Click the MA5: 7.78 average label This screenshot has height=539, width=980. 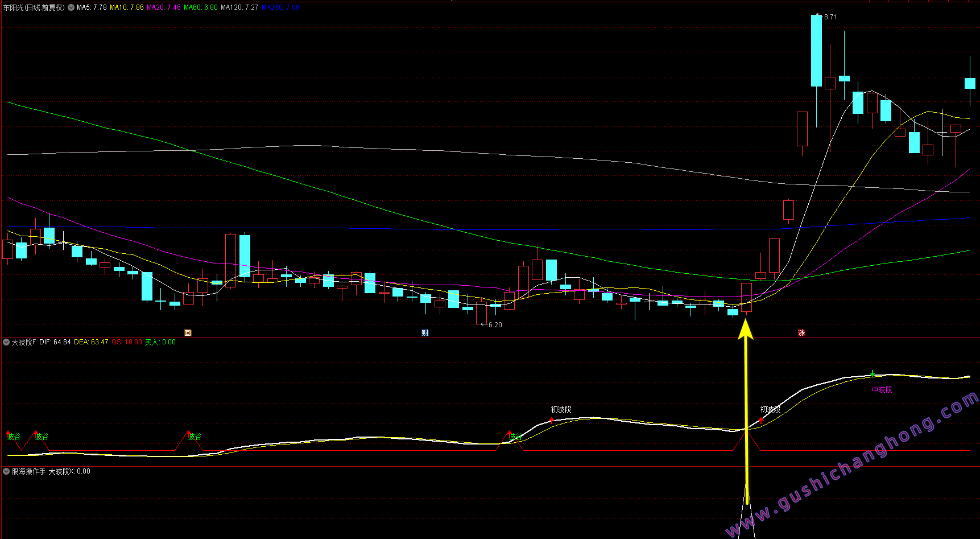coord(92,7)
